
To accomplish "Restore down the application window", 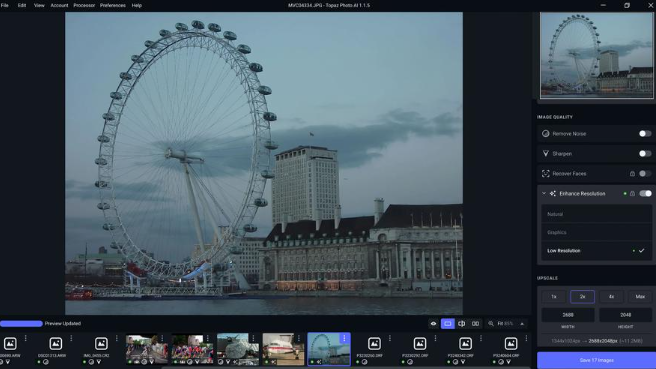I will tap(627, 5).
